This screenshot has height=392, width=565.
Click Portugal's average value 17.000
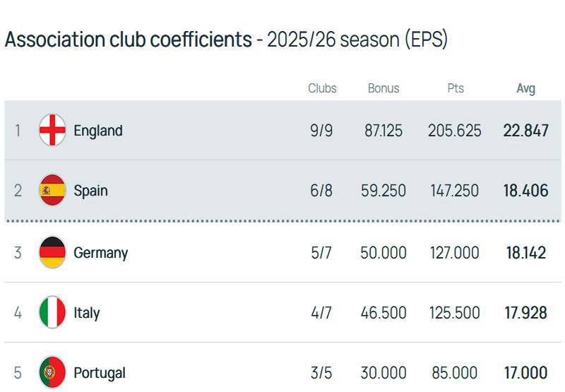[x=525, y=373]
